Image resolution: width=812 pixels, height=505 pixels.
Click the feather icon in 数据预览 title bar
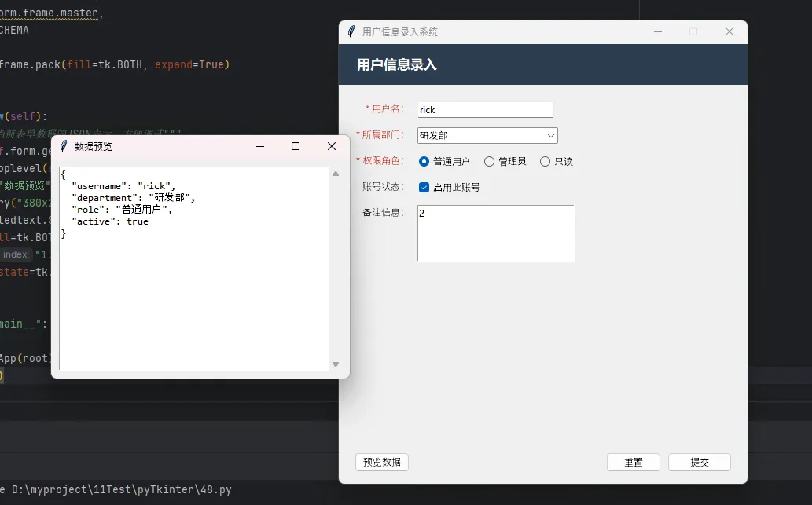64,146
